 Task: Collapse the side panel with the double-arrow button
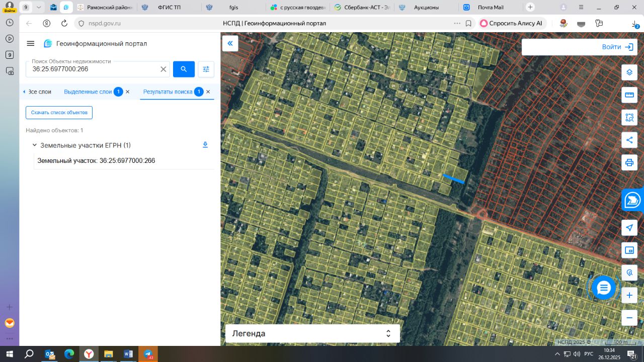click(230, 43)
